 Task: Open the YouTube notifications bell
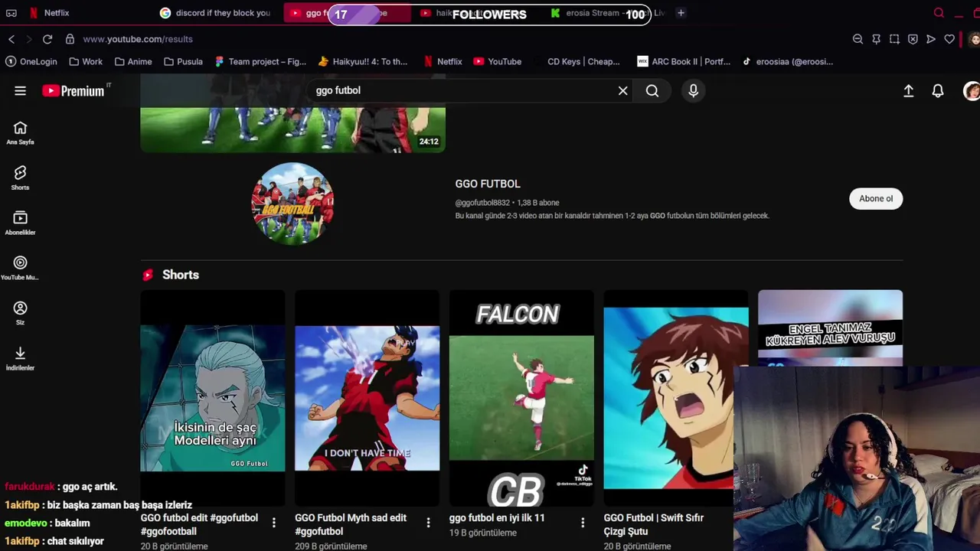(938, 90)
